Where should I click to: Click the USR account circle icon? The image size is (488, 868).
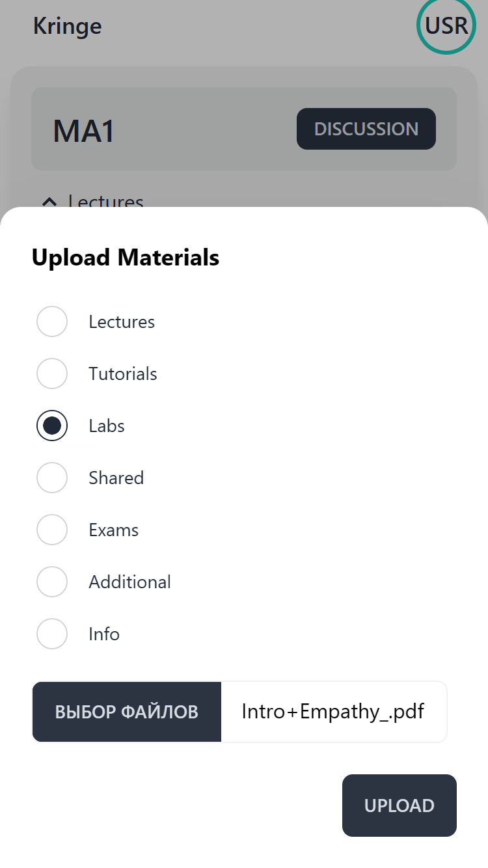[x=446, y=25]
